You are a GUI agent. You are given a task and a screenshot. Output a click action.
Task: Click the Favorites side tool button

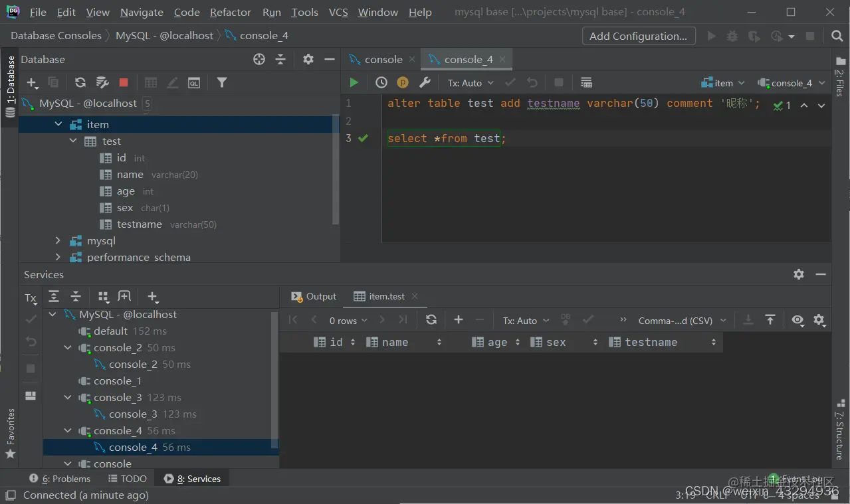coord(10,434)
